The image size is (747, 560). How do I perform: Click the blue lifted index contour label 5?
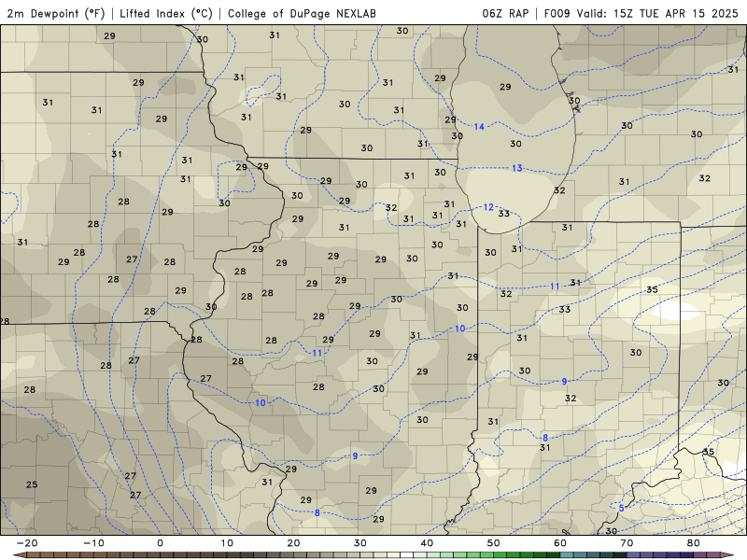622,508
